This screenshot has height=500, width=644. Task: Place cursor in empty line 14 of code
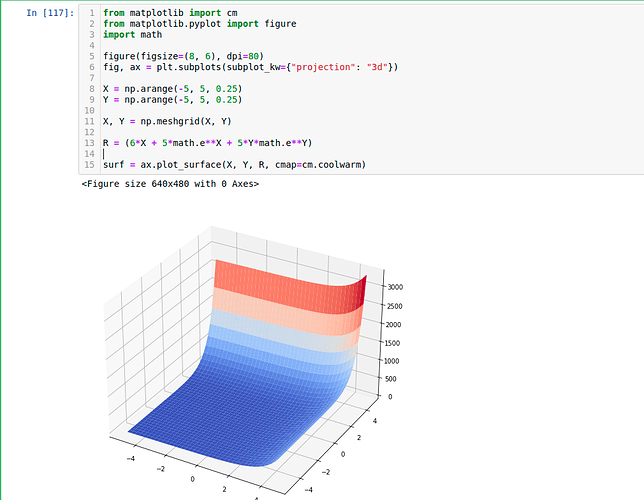[200, 153]
